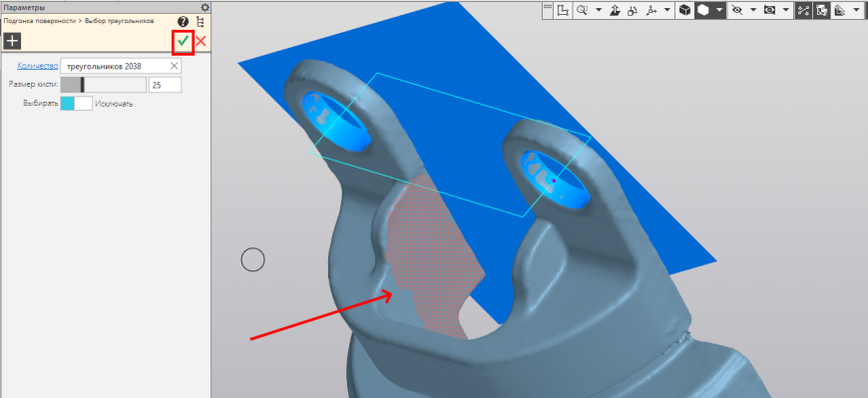Toggle the Выбирать / Исключать switch
Image resolution: width=868 pixels, height=398 pixels.
[x=77, y=104]
